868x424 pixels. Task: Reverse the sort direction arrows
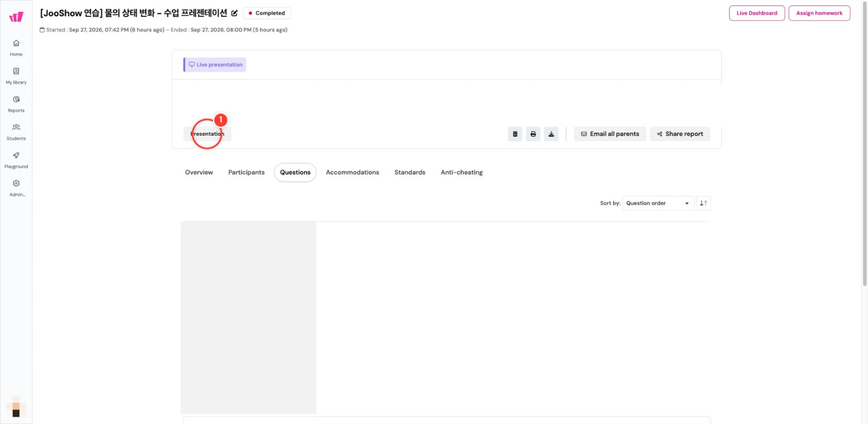tap(704, 203)
